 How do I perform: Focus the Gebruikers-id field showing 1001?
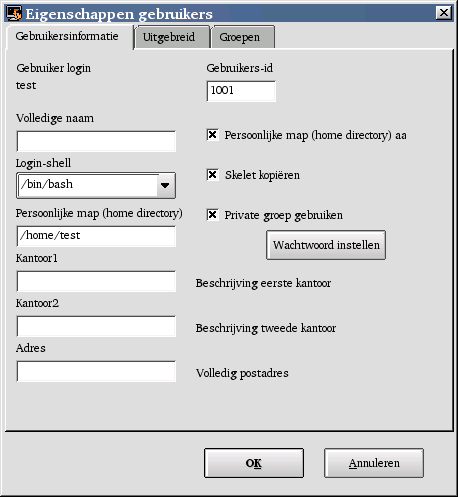tap(241, 91)
